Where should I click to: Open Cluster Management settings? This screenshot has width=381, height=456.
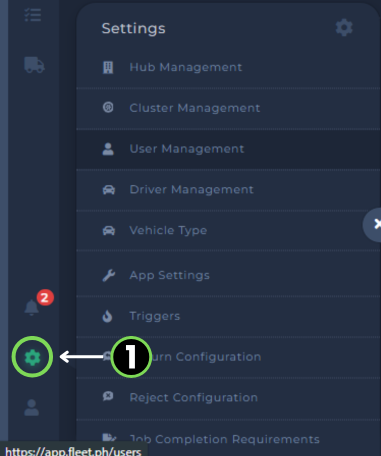point(228,108)
